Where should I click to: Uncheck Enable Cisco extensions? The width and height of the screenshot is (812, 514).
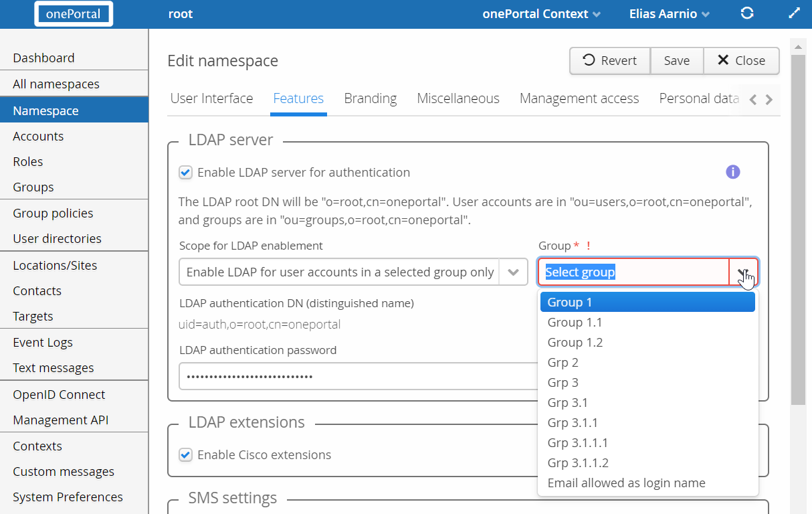tap(186, 455)
